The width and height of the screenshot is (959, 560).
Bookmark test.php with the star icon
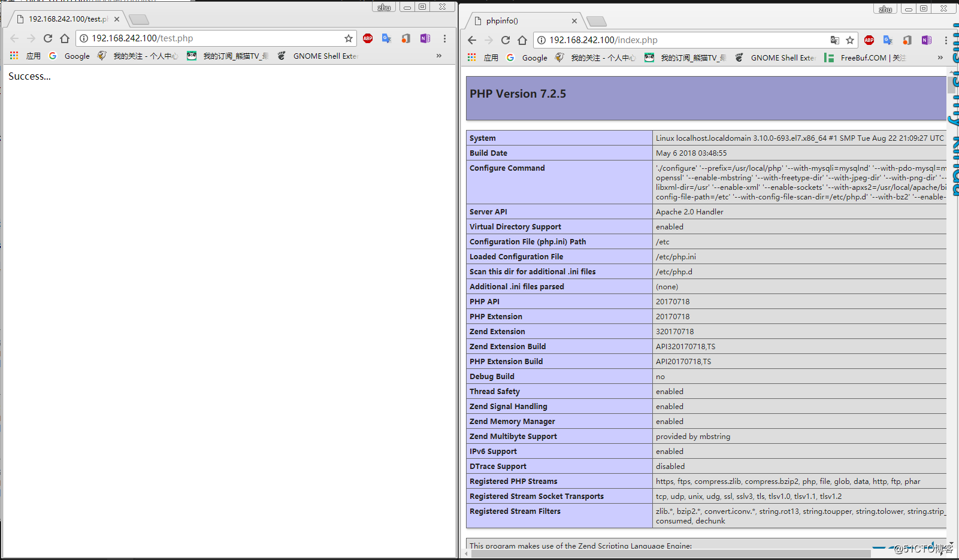click(x=349, y=38)
